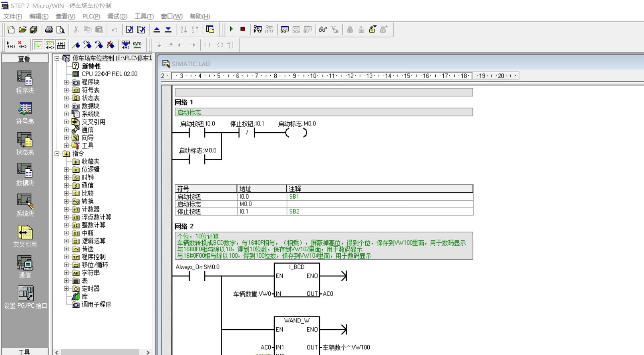Open the 帮助(H) menu
644x355 pixels.
click(x=200, y=16)
